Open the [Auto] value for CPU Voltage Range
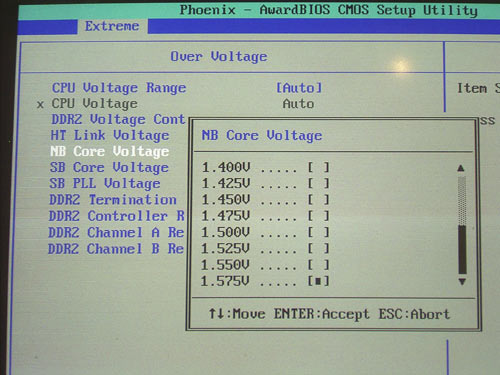Viewport: 500px width, 375px height. [x=299, y=88]
